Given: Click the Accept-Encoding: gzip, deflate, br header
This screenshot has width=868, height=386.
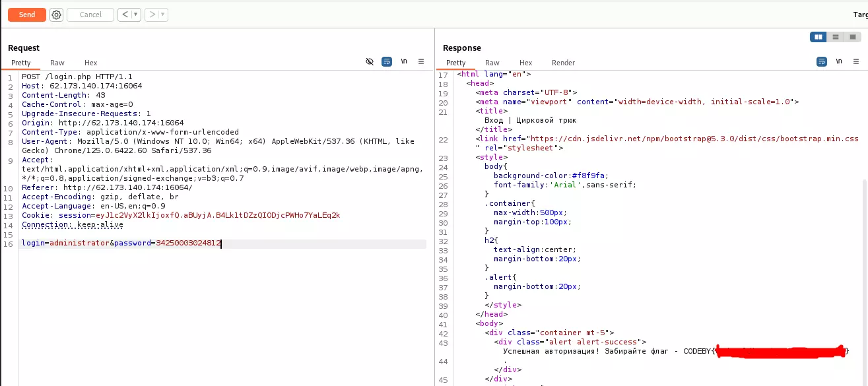Looking at the screenshot, I should (100, 197).
